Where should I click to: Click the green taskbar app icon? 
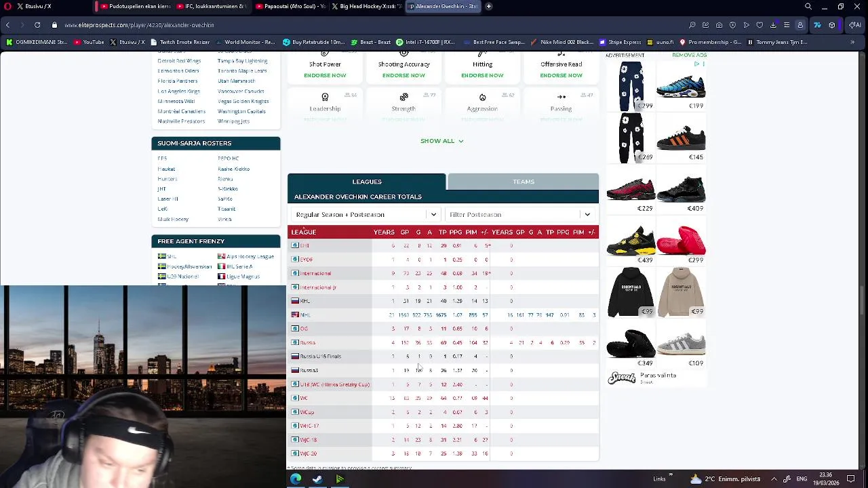coord(340,479)
